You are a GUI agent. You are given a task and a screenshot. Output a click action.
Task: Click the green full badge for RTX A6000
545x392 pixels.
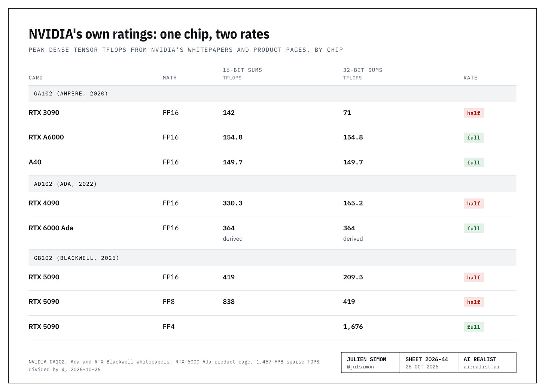point(474,138)
